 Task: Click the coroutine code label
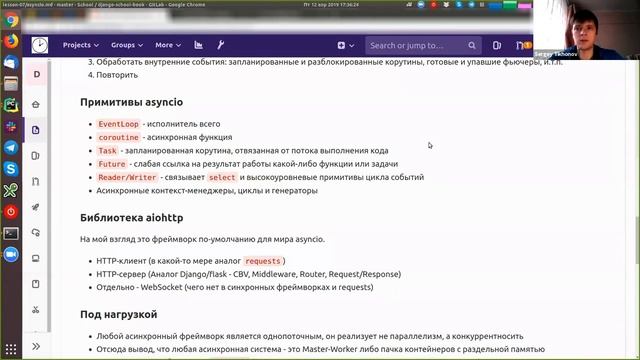pyautogui.click(x=118, y=138)
